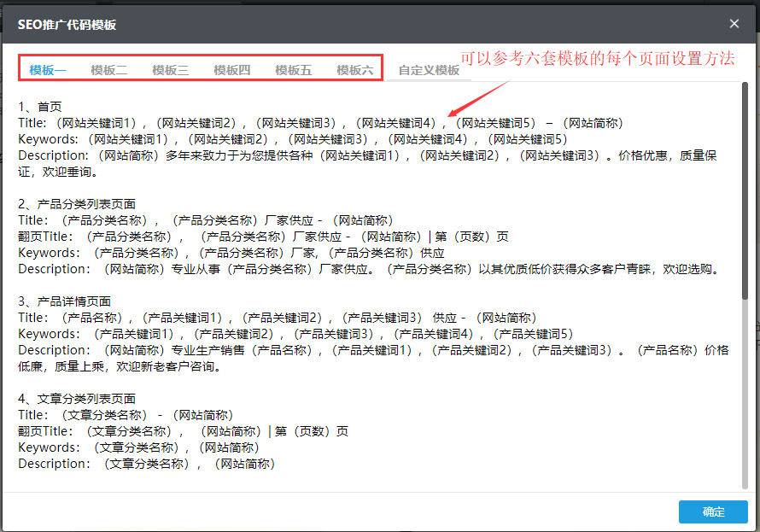Close the SEO推广代码模板 dialog

click(x=734, y=24)
